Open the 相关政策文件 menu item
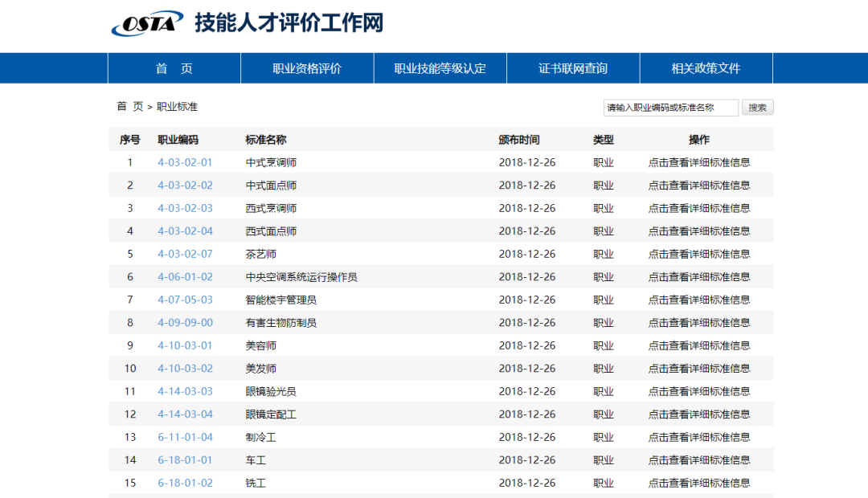 point(705,68)
